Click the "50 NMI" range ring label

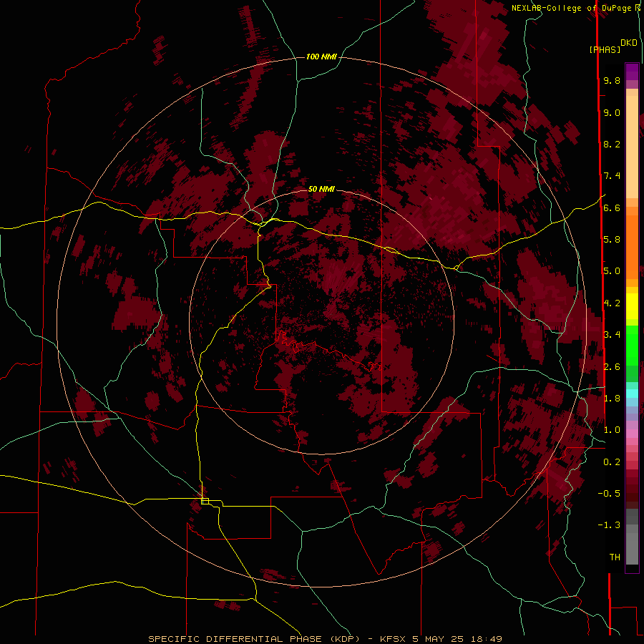[321, 190]
